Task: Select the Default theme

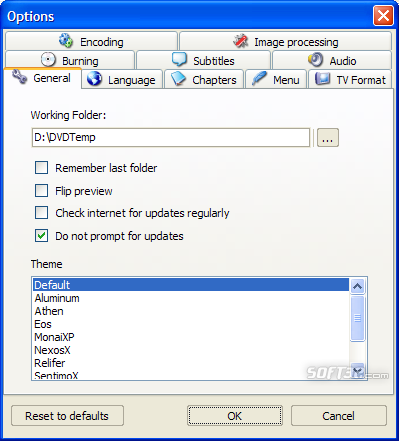Action: coord(191,285)
